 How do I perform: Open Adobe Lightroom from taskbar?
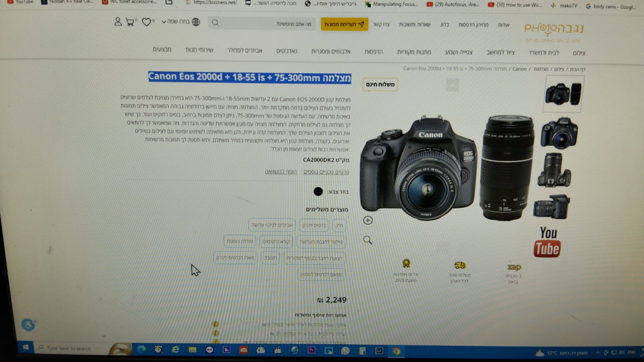click(379, 351)
